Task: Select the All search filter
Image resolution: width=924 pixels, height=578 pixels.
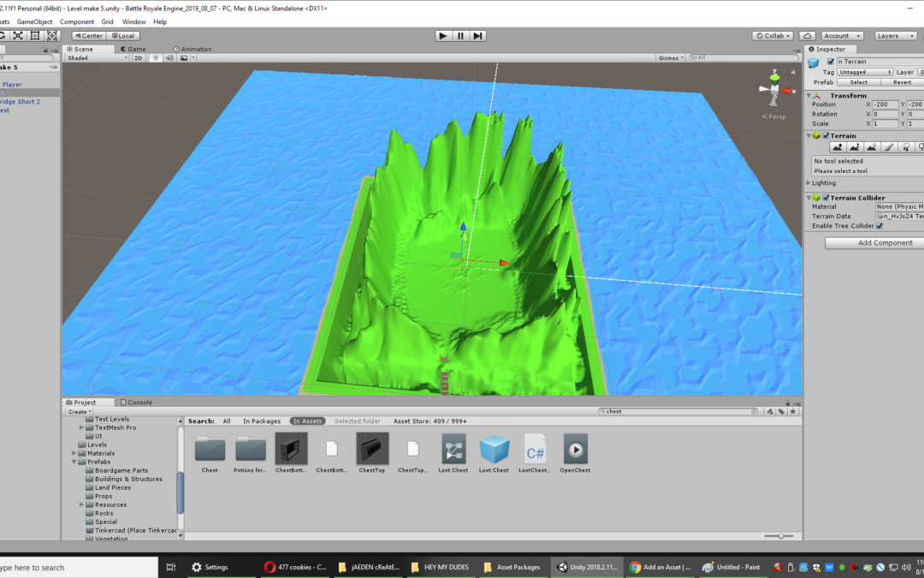Action: coord(227,421)
